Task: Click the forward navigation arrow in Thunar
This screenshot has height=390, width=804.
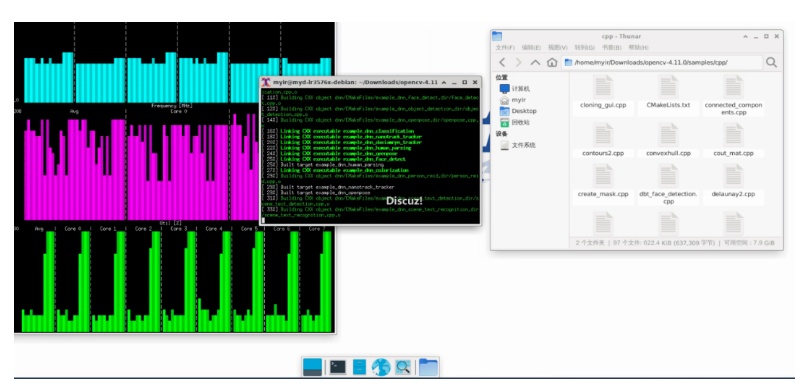Action: (x=518, y=63)
